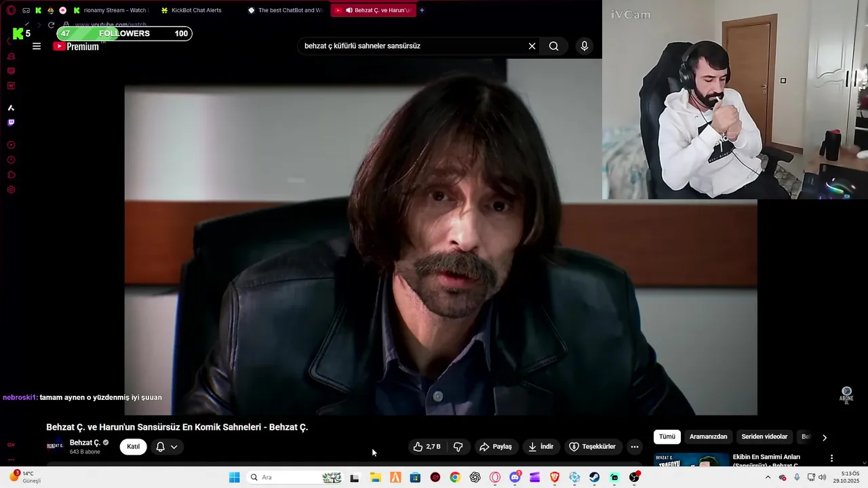Open the notification bell dropdown
The height and width of the screenshot is (488, 868).
167,447
